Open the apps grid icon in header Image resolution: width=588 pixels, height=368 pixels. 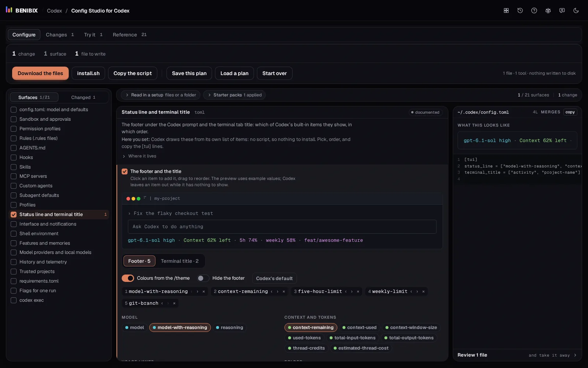click(506, 11)
